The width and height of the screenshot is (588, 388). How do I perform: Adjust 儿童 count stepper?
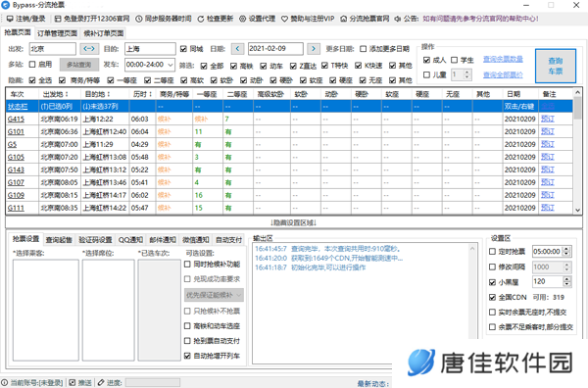coord(466,74)
